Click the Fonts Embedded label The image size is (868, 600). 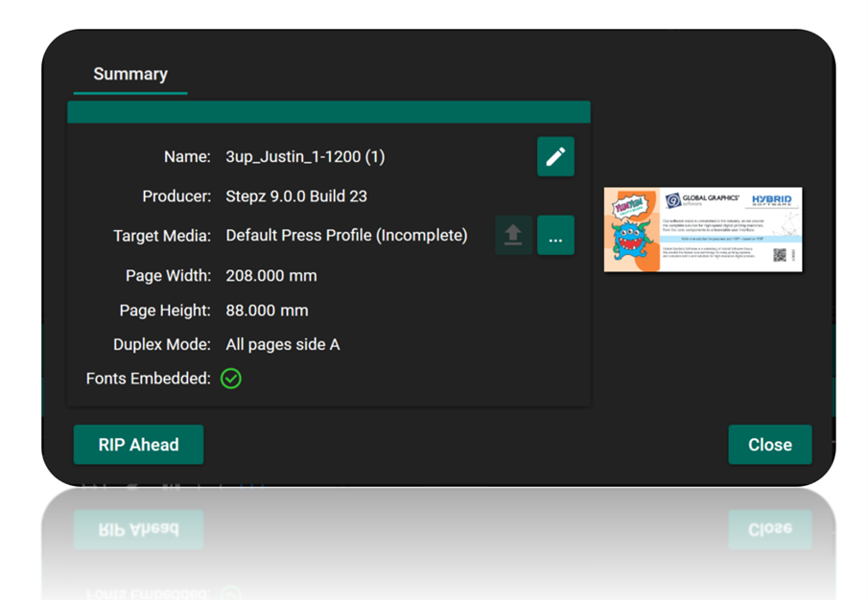tap(148, 379)
